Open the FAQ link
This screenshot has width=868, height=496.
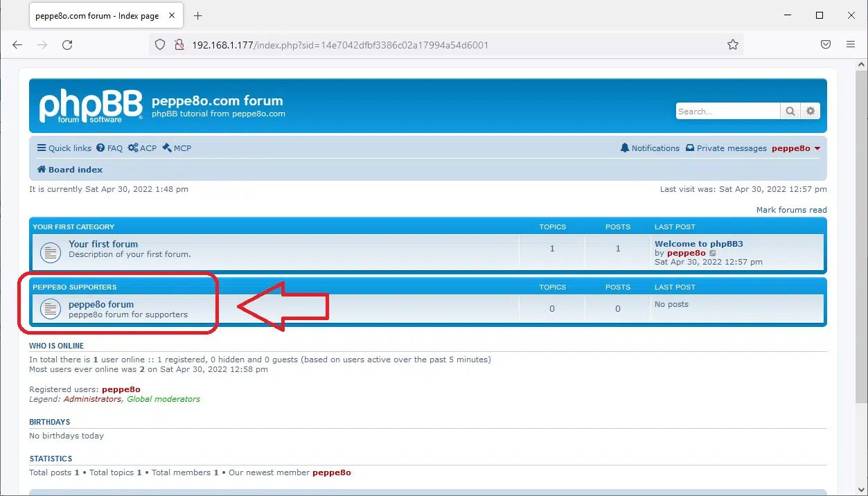(109, 148)
